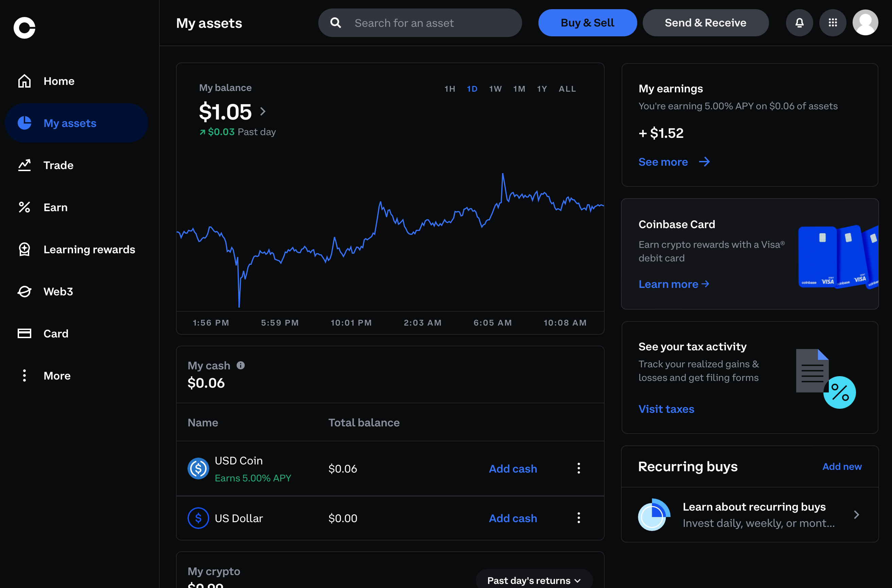Open the profile avatar menu

pyautogui.click(x=866, y=22)
